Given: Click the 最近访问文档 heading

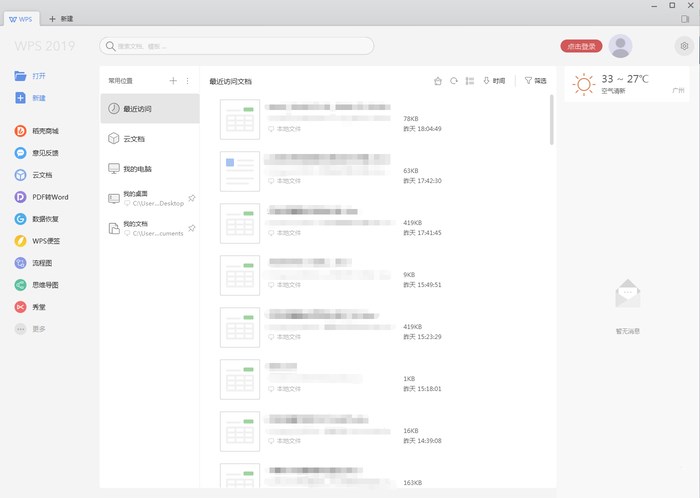Looking at the screenshot, I should pos(231,81).
